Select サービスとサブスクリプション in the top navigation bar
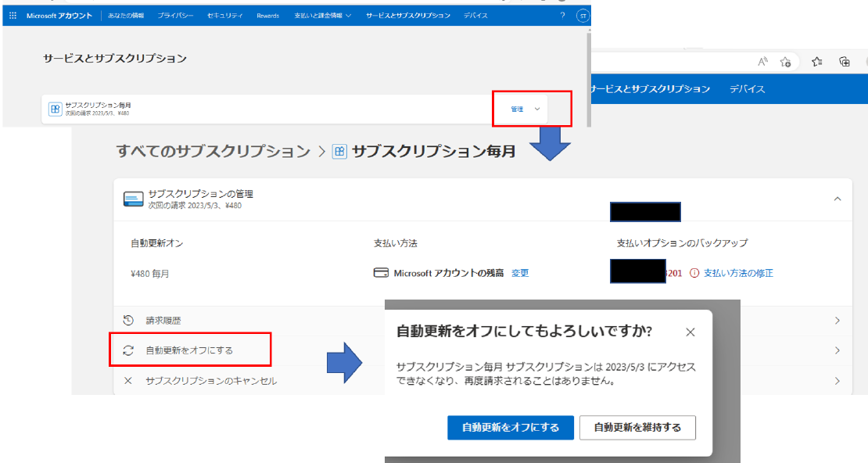 click(408, 16)
